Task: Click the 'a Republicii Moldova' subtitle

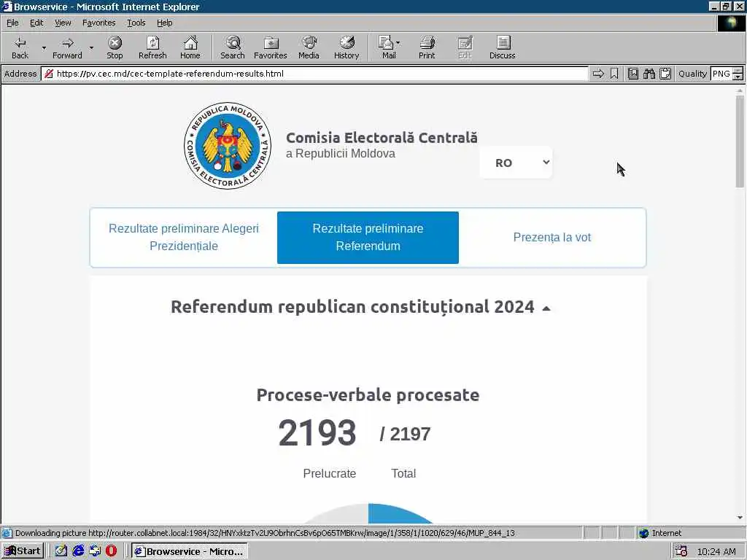Action: [341, 154]
